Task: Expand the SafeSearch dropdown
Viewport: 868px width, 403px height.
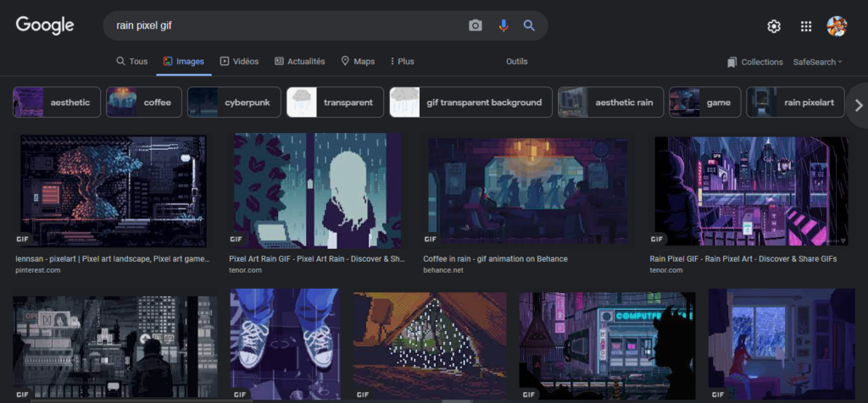Action: pos(817,62)
